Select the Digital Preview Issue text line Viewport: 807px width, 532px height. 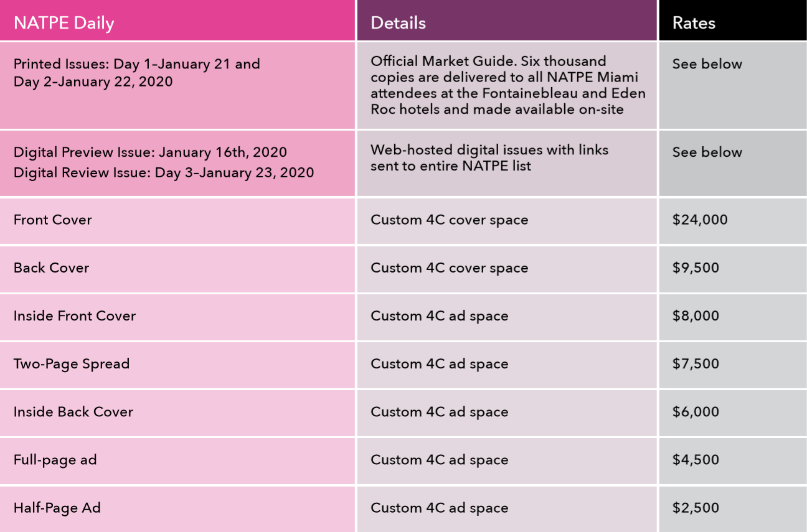pos(150,152)
